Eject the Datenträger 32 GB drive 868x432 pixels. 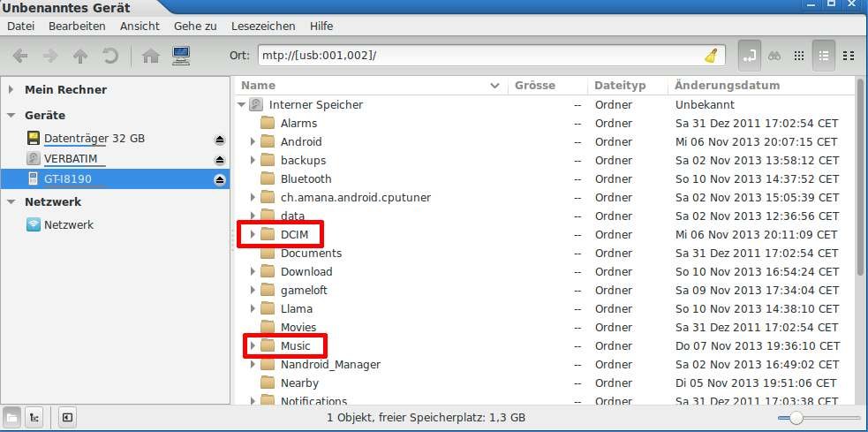coord(220,140)
